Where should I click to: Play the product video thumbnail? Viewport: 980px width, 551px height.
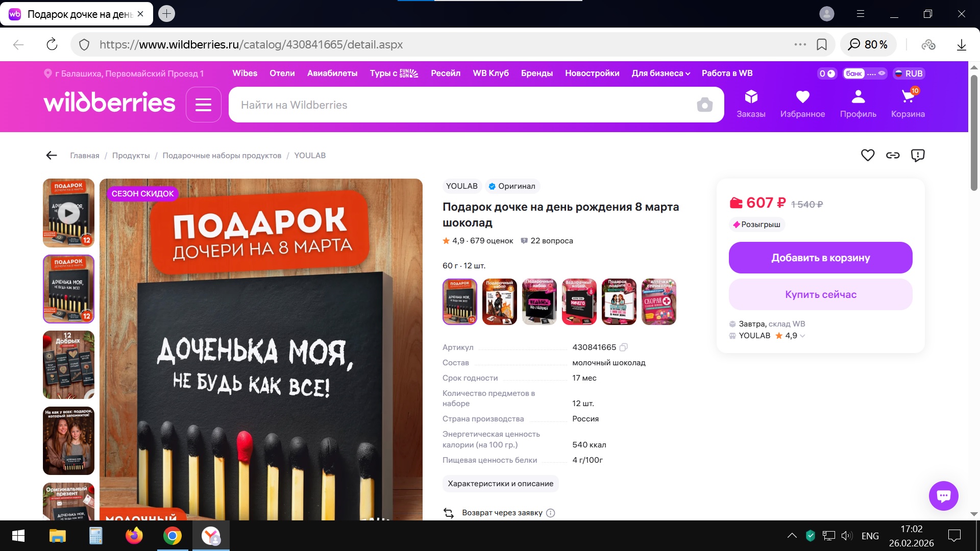(68, 213)
